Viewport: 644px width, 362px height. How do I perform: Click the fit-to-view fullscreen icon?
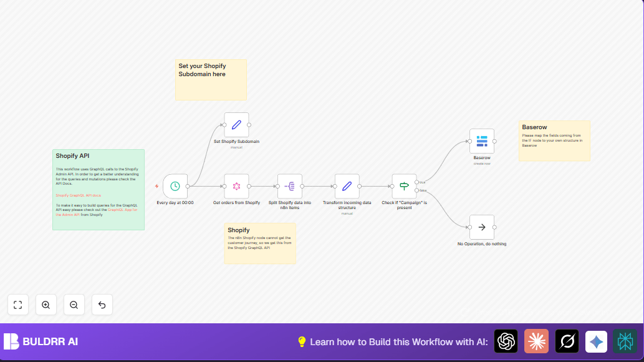coord(18,305)
